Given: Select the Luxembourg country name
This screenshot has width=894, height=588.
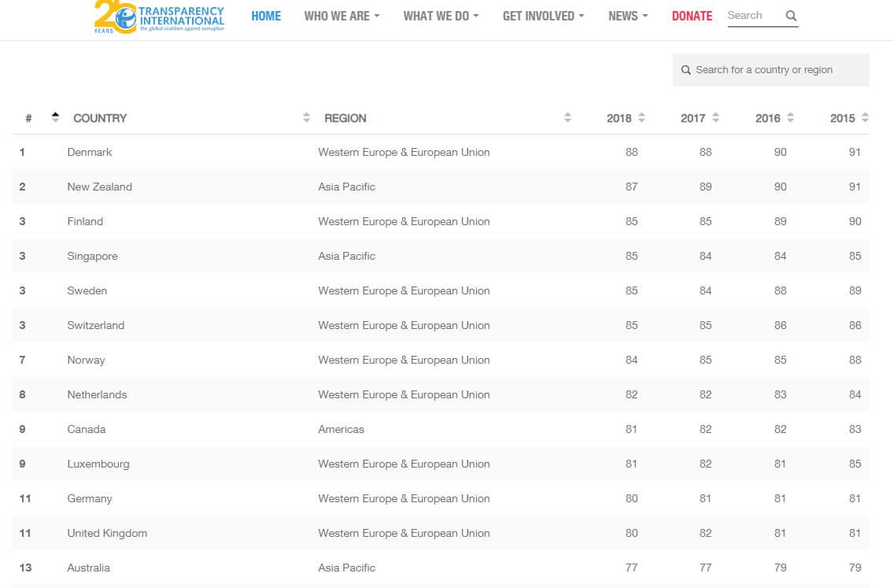Looking at the screenshot, I should [98, 464].
